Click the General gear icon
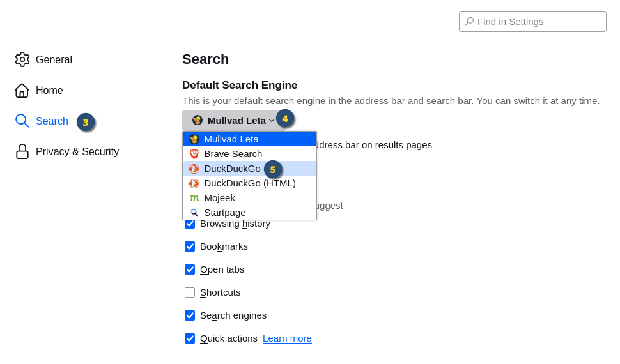The height and width of the screenshot is (364, 620). pos(22,59)
